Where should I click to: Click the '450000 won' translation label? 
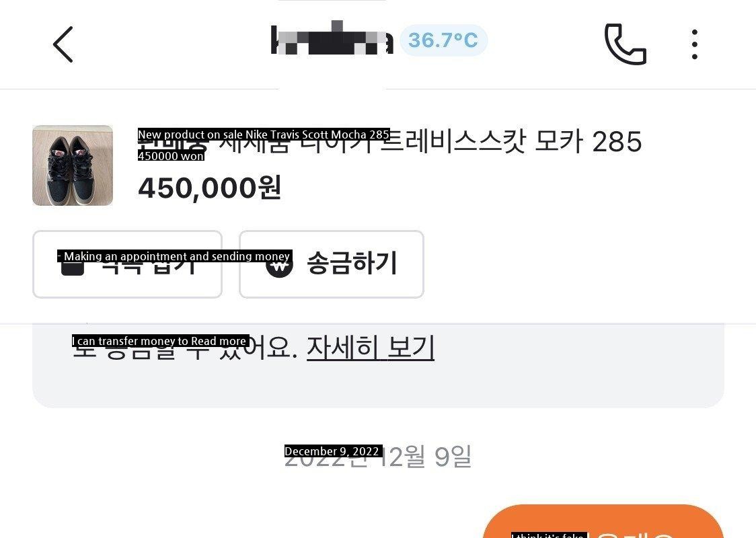[171, 156]
